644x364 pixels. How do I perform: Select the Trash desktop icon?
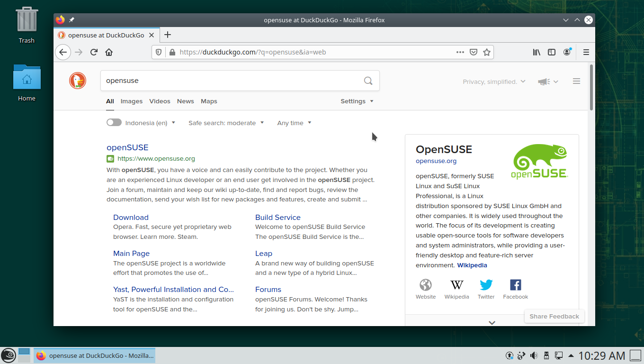(27, 25)
